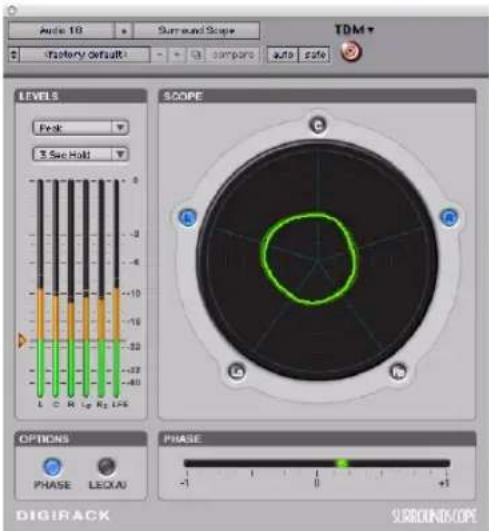Click the insert position button beside Audio 18
This screenshot has height=531, width=489.
[124, 30]
